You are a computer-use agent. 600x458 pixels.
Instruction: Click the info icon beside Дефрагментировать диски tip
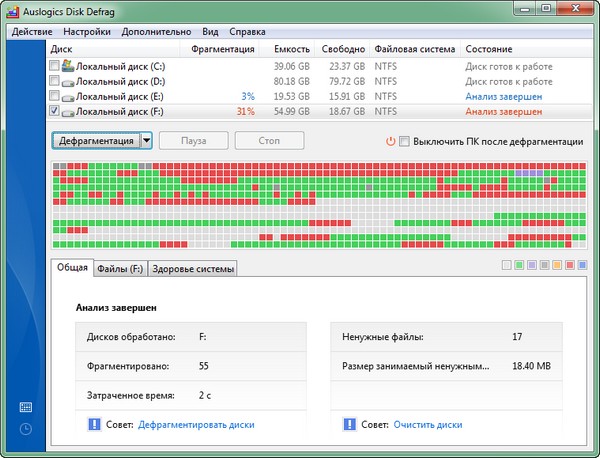point(94,424)
